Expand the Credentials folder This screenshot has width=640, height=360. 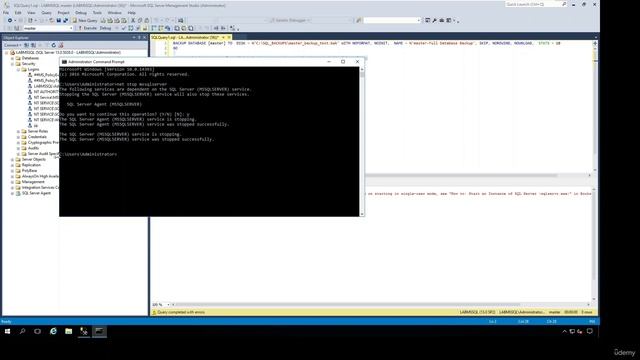click(x=18, y=137)
